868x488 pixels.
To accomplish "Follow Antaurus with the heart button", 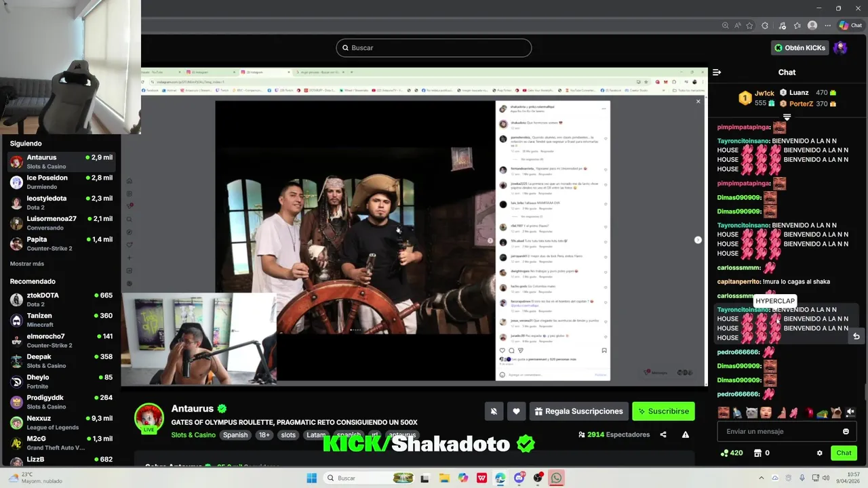I will point(516,411).
